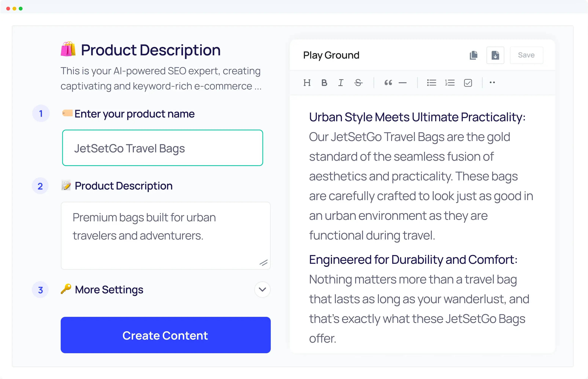Click the JetSetGo Travel Bags name field
The width and height of the screenshot is (588, 379).
(x=163, y=148)
